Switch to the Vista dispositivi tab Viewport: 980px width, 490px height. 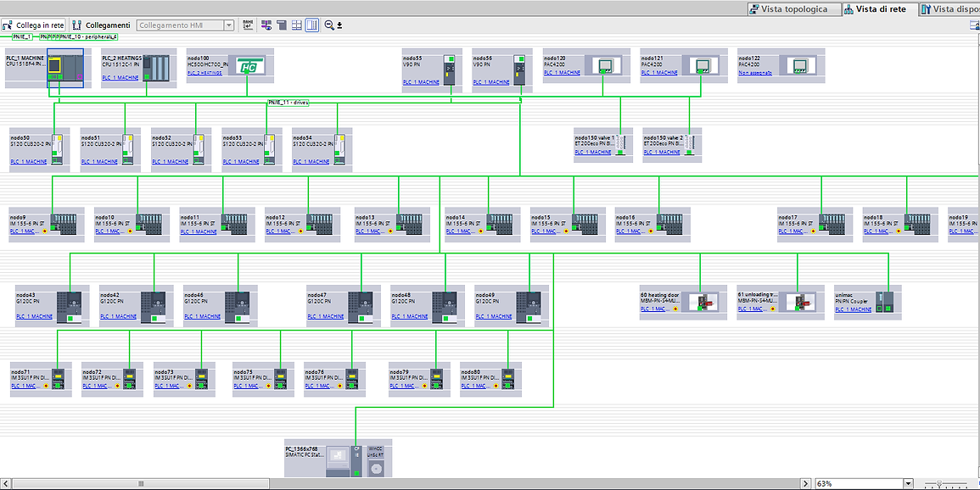pos(950,8)
